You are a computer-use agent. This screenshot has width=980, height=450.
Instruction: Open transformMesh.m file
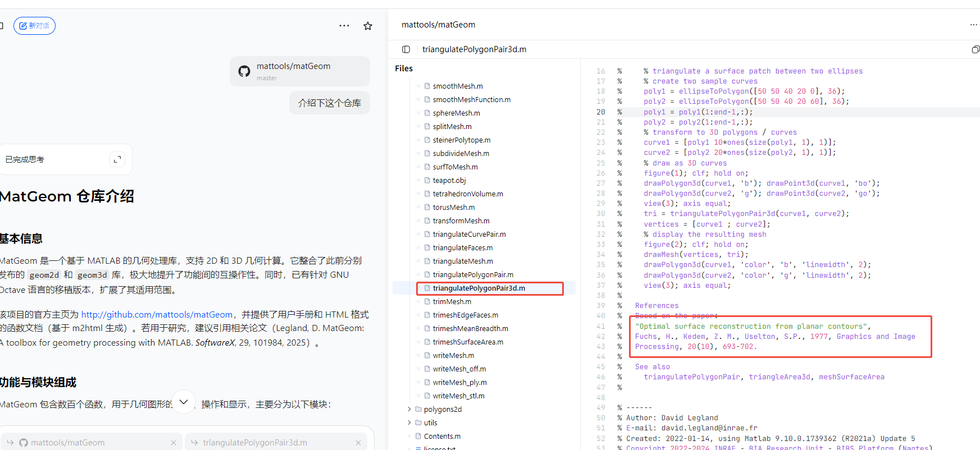461,221
